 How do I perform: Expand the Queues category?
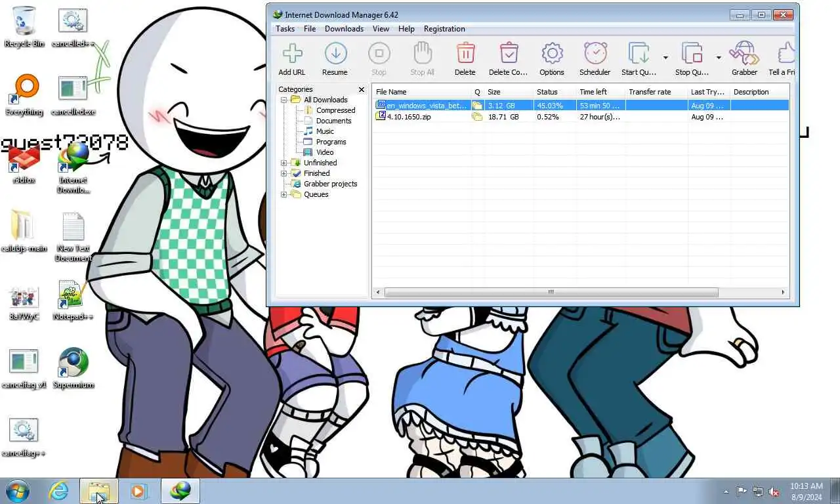click(x=284, y=194)
